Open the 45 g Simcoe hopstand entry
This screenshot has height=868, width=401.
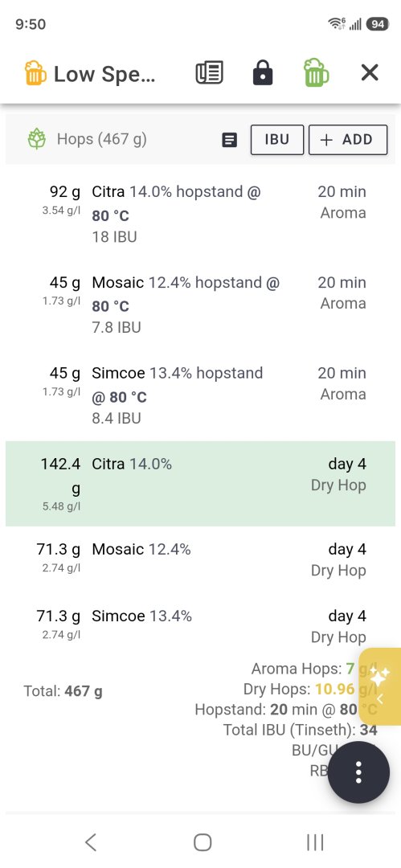coord(201,395)
